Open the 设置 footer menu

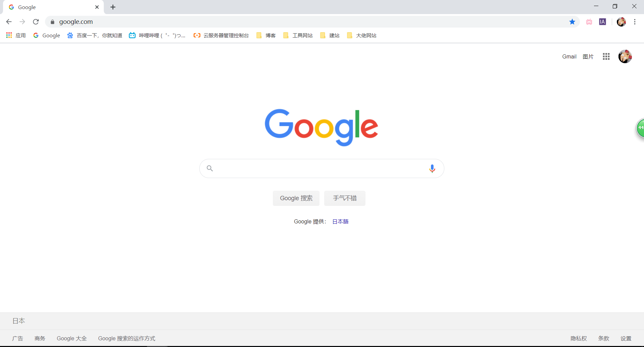[626, 338]
